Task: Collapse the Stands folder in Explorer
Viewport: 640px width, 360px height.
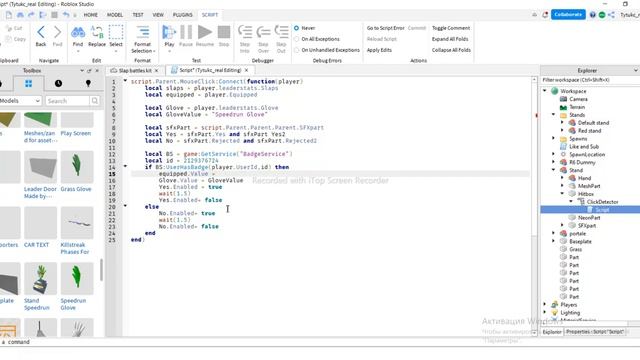Action: pyautogui.click(x=554, y=115)
